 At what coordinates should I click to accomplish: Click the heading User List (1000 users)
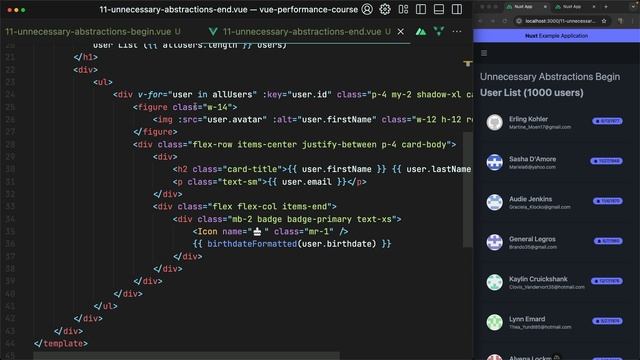tap(531, 93)
